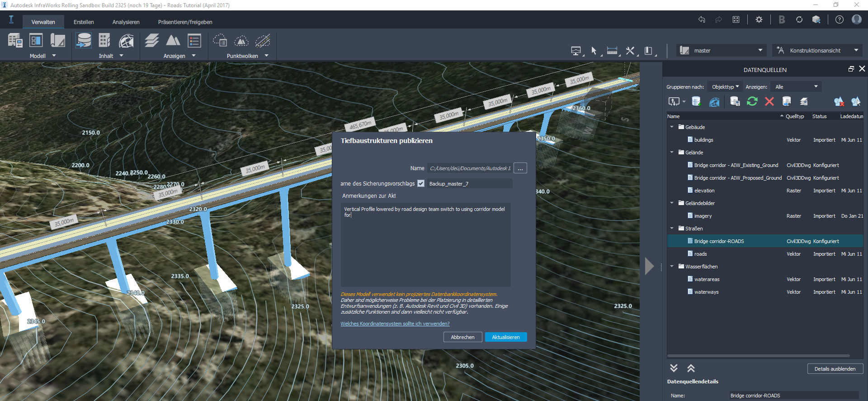The image size is (868, 401).
Task: Open the surface layers stack icon
Action: 152,41
